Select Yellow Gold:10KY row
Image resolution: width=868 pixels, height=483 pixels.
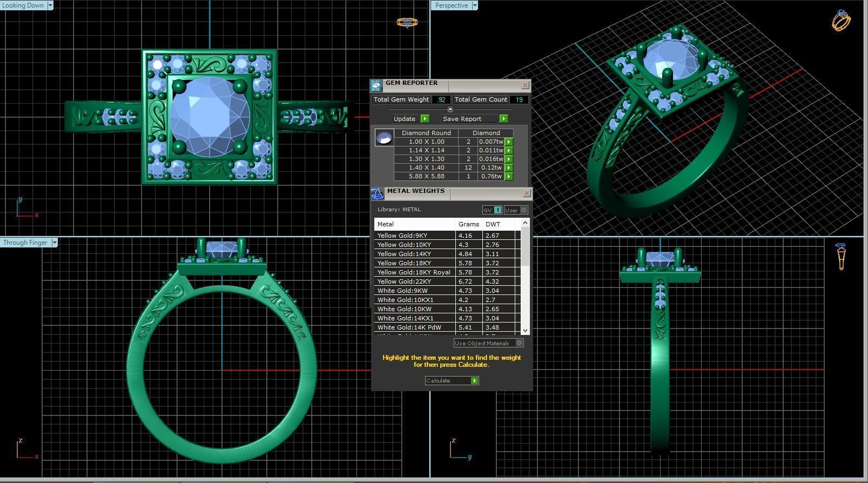pyautogui.click(x=447, y=245)
